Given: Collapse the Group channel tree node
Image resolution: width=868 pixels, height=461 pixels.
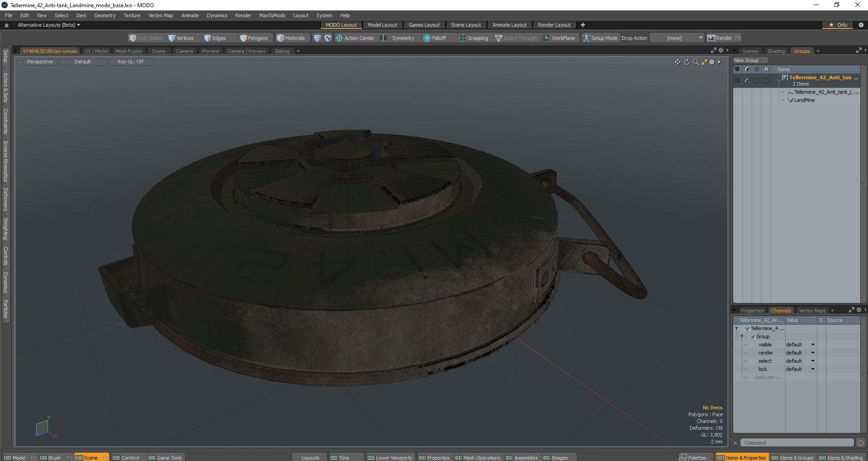Looking at the screenshot, I should [742, 336].
